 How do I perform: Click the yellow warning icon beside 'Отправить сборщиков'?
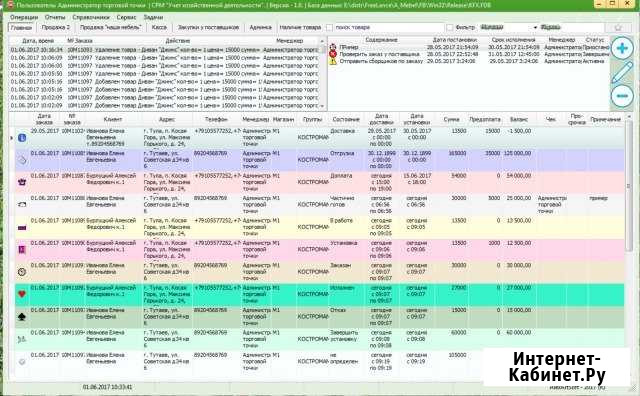(333, 61)
